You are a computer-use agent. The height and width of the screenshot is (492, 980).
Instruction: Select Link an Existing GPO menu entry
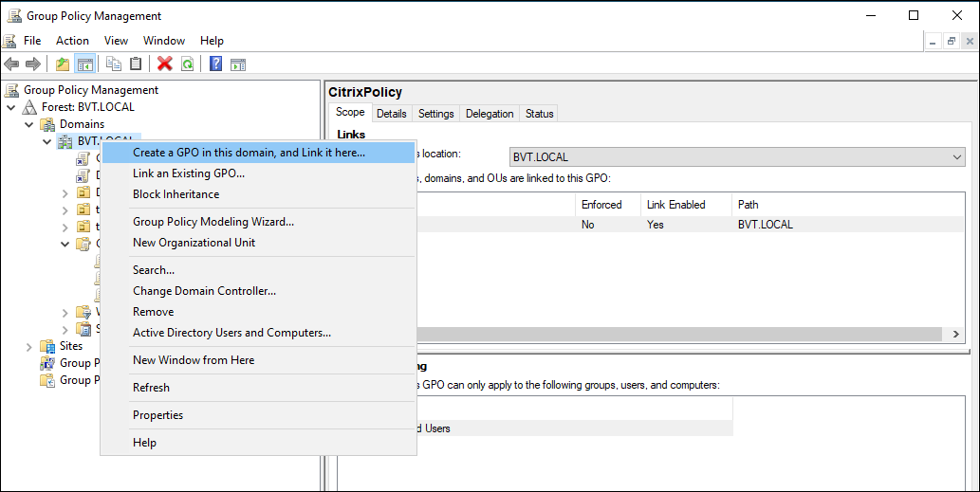point(189,173)
